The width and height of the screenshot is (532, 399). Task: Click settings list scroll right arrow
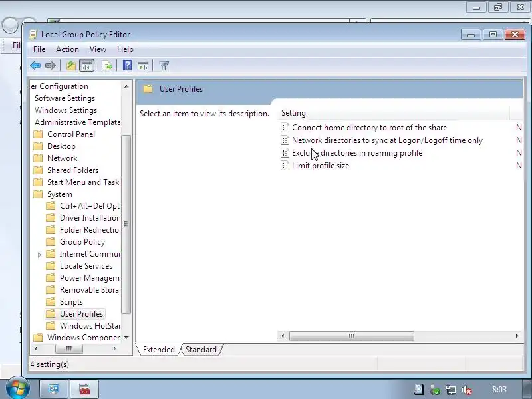pyautogui.click(x=517, y=336)
